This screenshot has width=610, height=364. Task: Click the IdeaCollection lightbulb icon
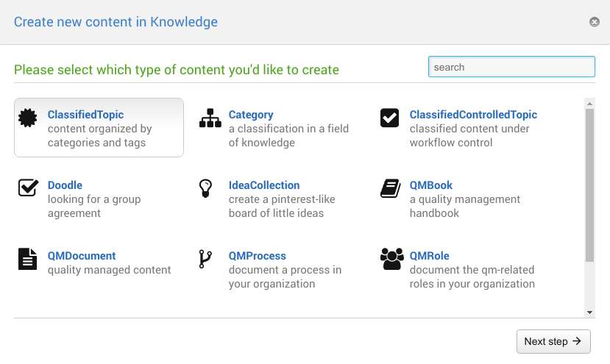click(206, 188)
